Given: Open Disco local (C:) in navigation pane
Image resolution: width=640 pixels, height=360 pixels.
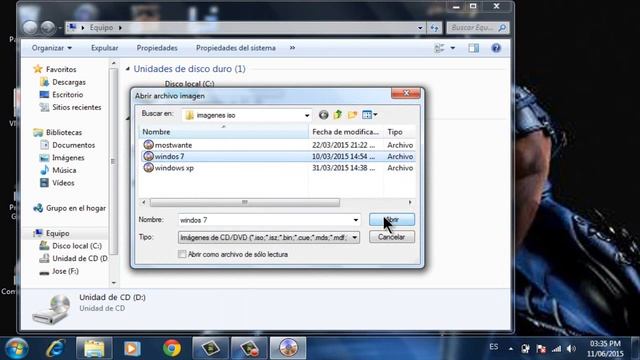Looking at the screenshot, I should pyautogui.click(x=77, y=246).
